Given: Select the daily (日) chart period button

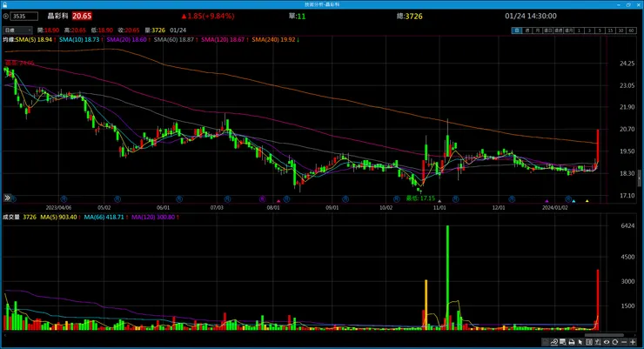Looking at the screenshot, I should (517, 30).
